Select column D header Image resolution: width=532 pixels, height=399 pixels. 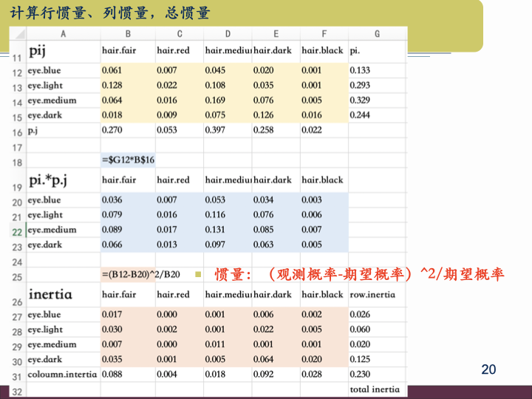click(x=227, y=34)
